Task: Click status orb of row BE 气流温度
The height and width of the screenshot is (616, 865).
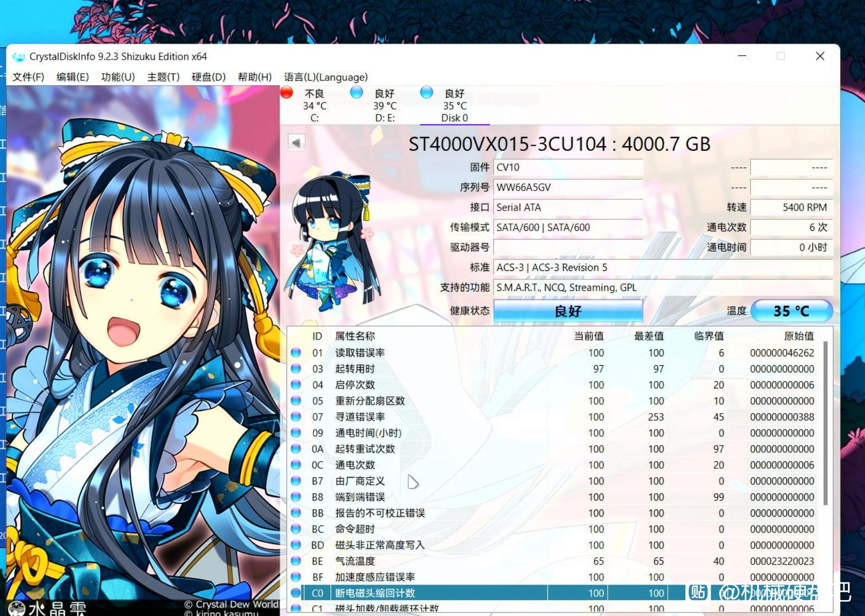Action: coord(296,561)
